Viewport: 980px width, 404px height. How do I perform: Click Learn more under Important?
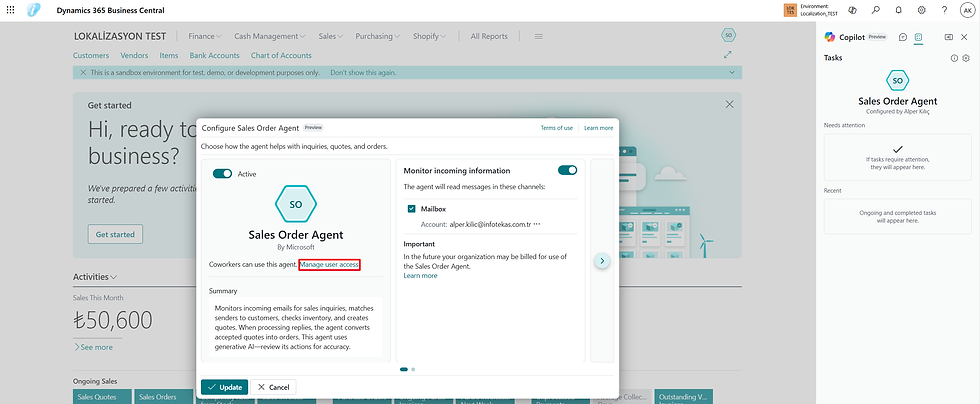click(x=421, y=275)
